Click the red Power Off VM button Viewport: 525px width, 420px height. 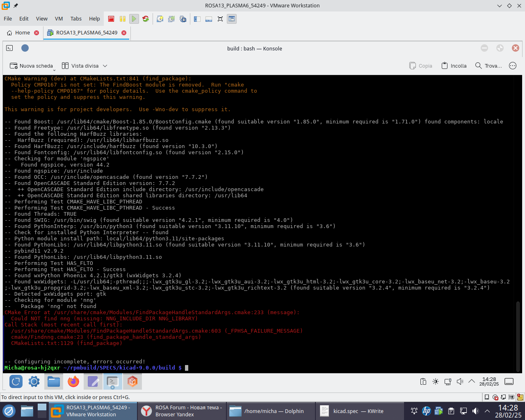click(x=111, y=19)
